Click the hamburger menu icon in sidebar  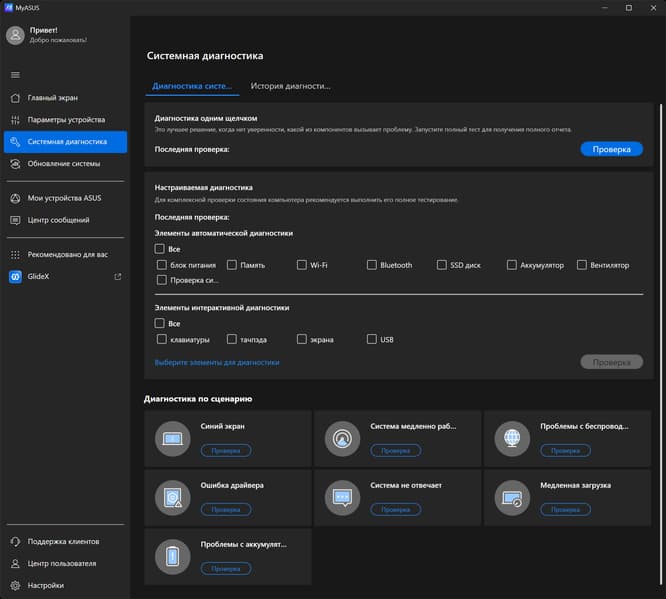click(x=15, y=75)
